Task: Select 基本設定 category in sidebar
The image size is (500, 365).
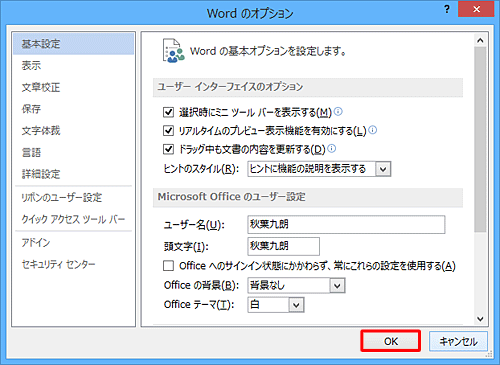Action: coord(74,44)
